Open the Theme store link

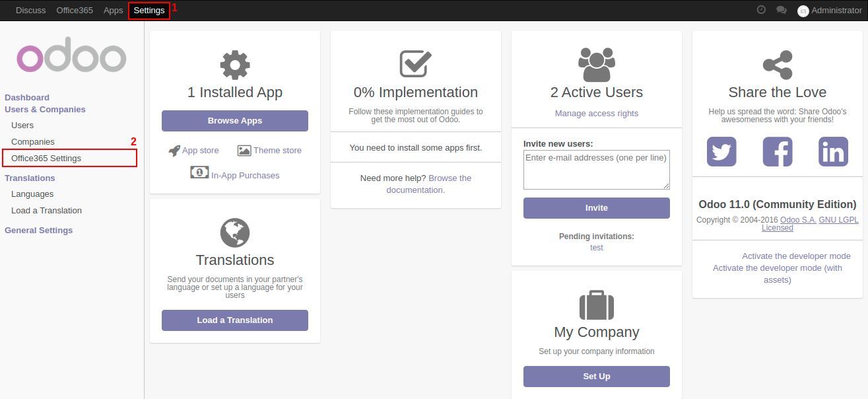[x=277, y=151]
